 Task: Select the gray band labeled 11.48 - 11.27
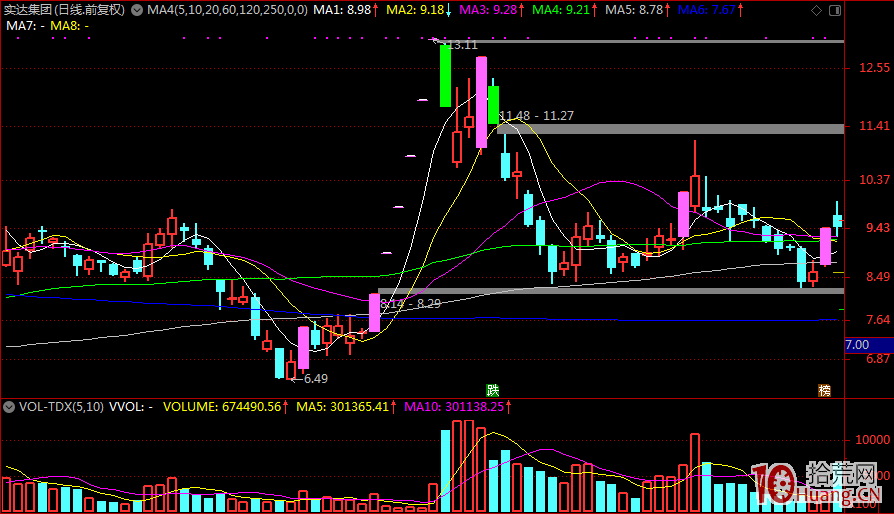tap(670, 129)
